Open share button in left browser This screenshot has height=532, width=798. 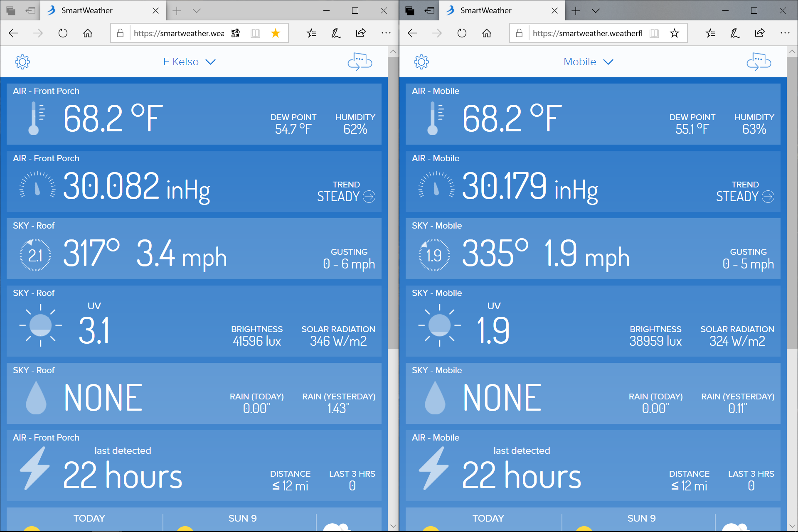361,33
